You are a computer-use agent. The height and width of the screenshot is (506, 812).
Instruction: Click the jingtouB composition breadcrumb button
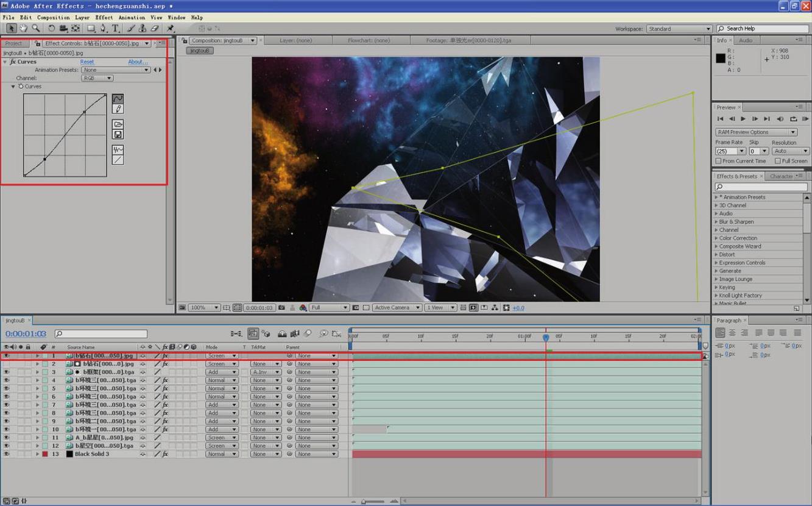pos(199,51)
